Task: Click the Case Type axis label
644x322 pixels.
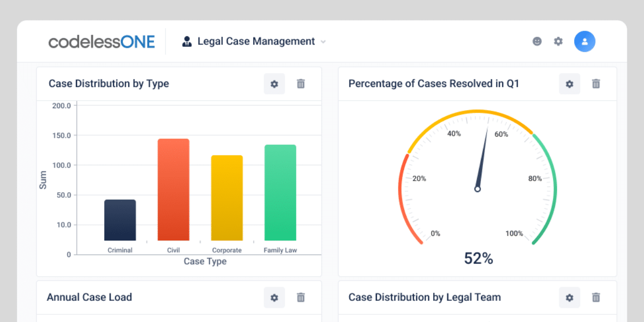Action: coord(205,261)
